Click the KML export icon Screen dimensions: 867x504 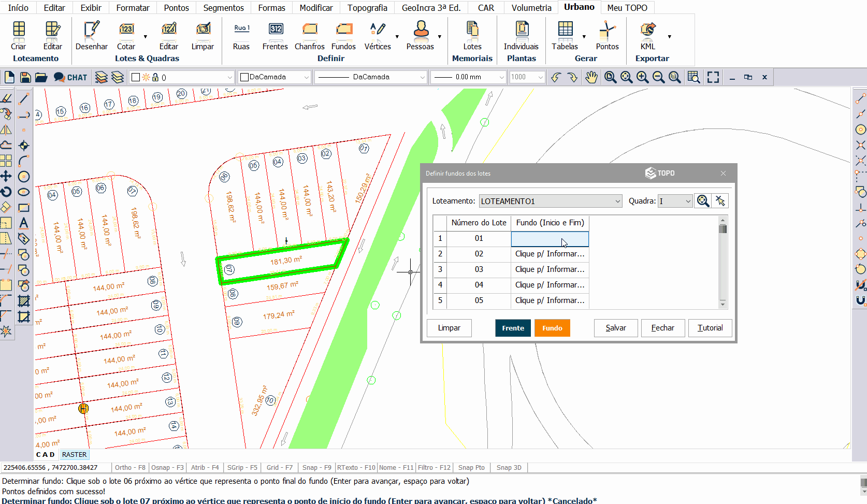[647, 36]
